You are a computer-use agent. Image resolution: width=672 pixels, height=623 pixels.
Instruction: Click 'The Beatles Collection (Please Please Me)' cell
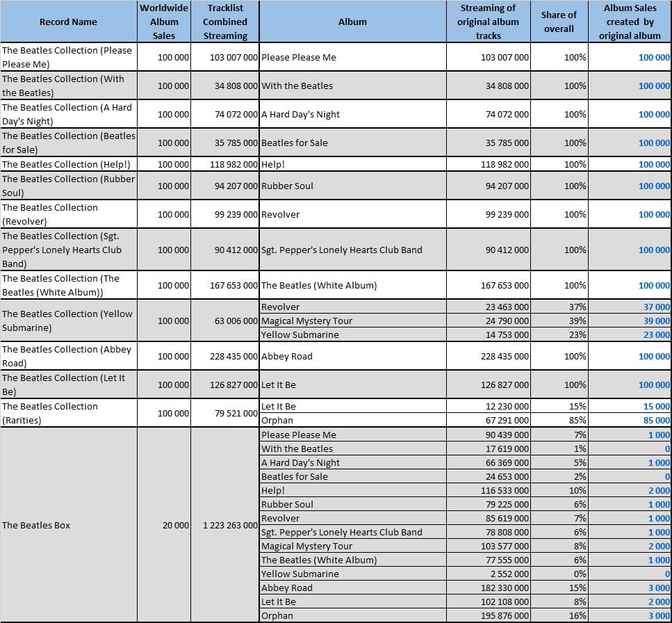[x=69, y=57]
